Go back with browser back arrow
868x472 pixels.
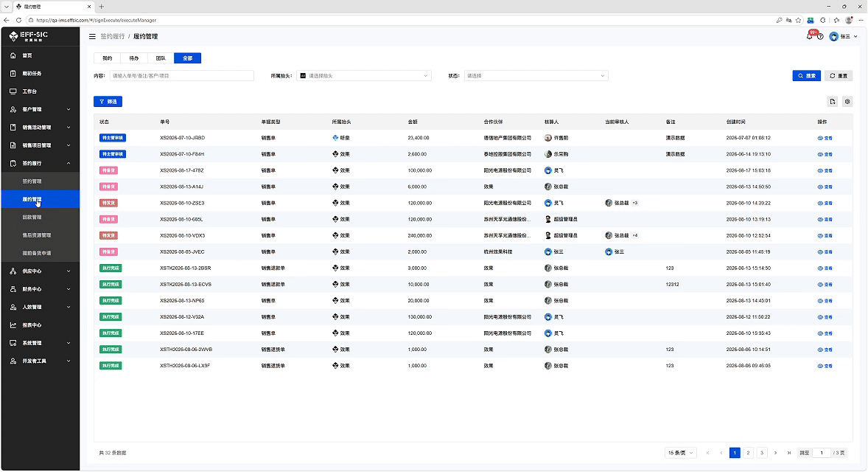pos(7,20)
